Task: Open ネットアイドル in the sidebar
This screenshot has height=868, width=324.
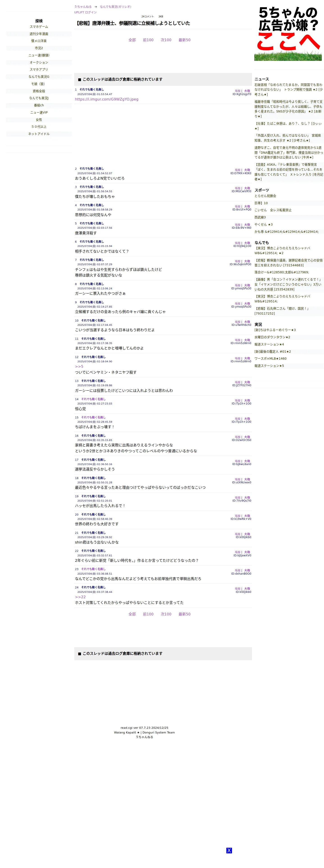Action: click(x=39, y=134)
